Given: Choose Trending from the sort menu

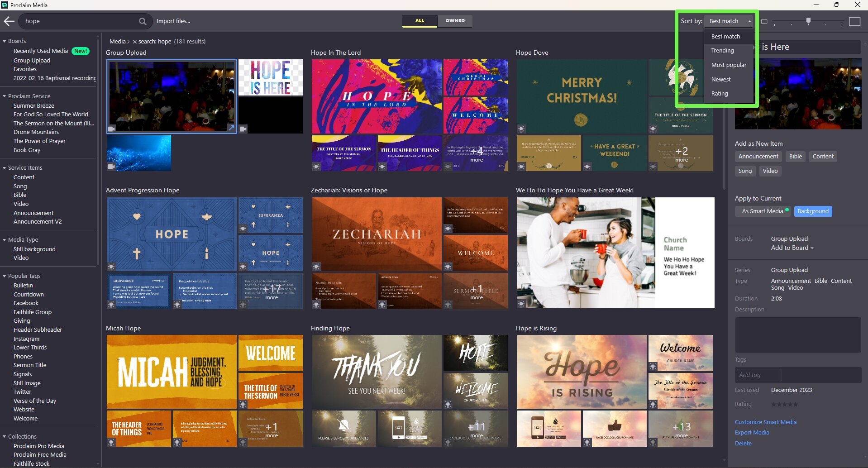Looking at the screenshot, I should coord(722,50).
